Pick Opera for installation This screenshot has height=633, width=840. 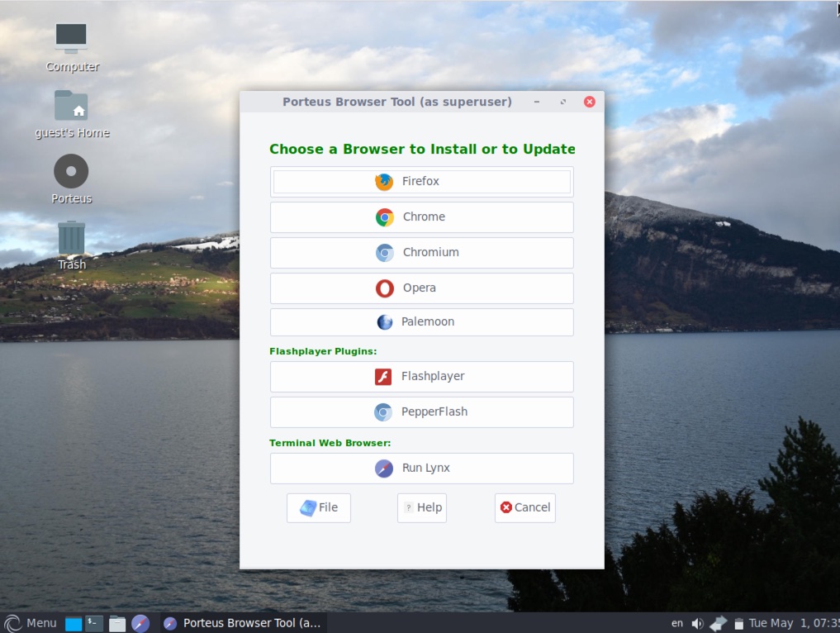(x=421, y=288)
